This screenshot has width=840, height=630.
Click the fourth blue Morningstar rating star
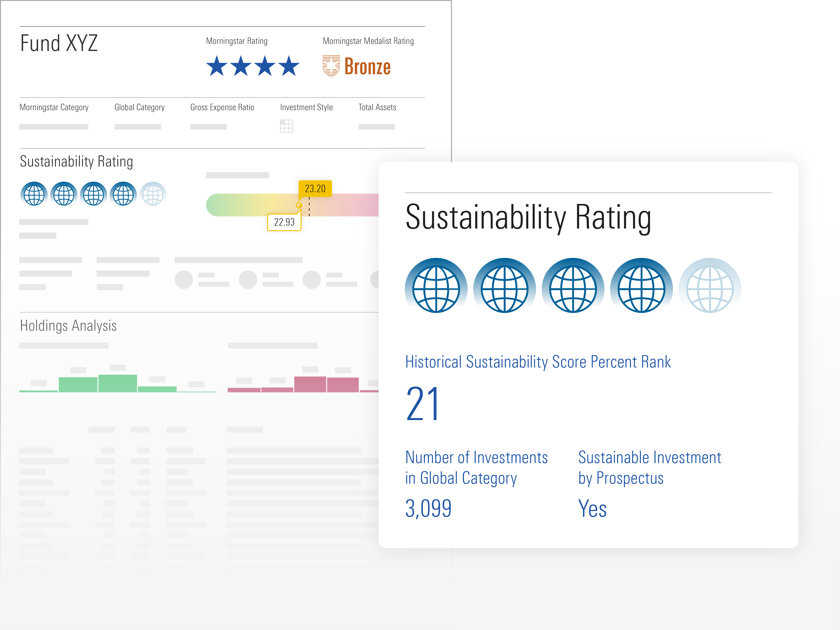coord(289,67)
